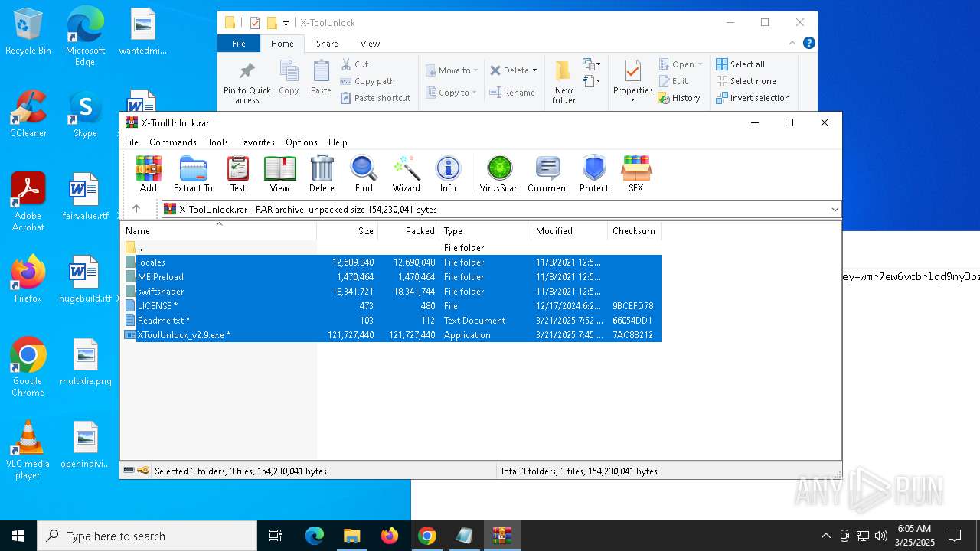This screenshot has height=551, width=980.
Task: Click Pin to Quick access in Explorer ribbon
Action: pyautogui.click(x=247, y=82)
